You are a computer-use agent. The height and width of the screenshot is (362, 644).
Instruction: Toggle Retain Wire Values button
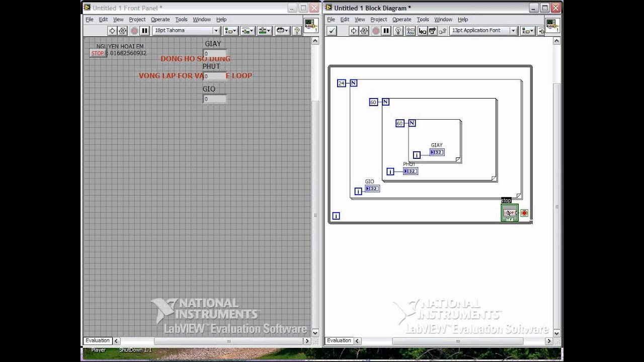[411, 31]
